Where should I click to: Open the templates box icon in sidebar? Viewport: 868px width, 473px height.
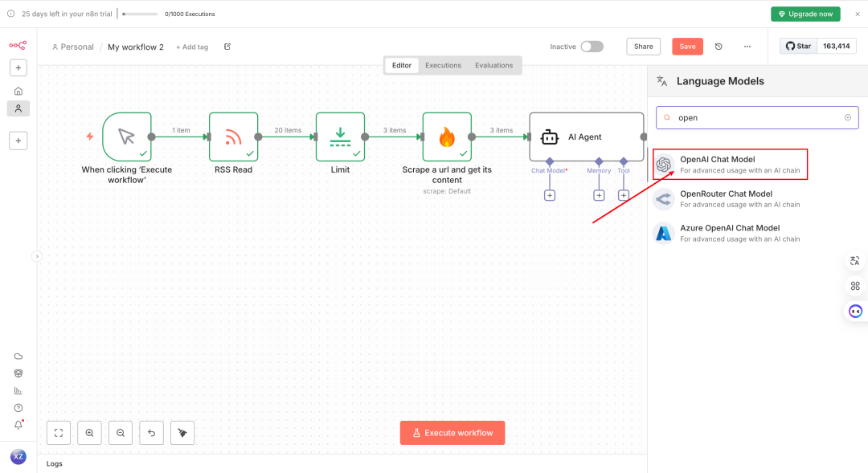18,373
